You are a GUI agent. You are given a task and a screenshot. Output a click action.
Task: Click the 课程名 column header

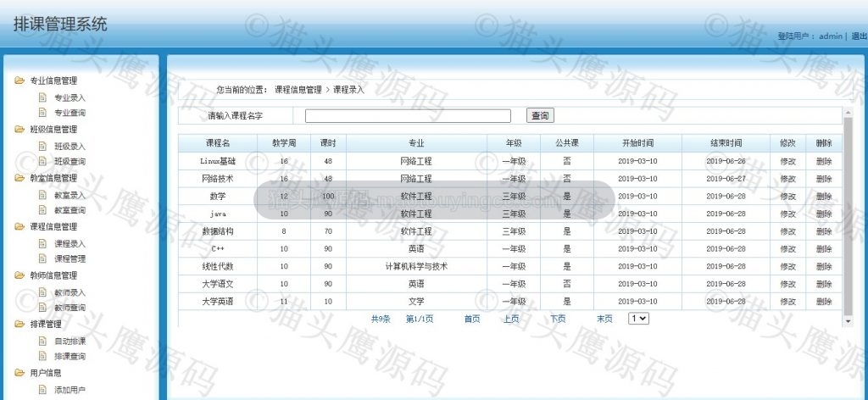click(218, 143)
